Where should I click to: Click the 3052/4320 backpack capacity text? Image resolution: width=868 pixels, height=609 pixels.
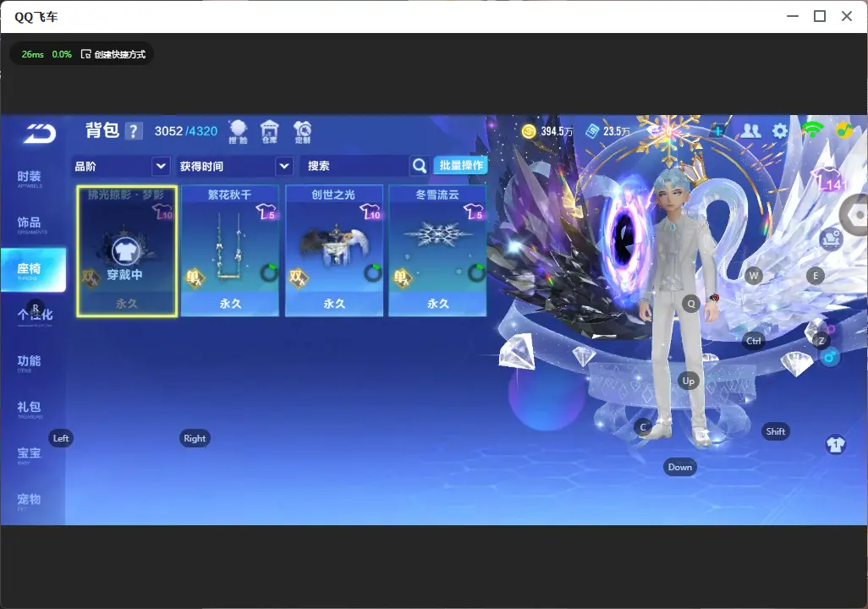(186, 131)
